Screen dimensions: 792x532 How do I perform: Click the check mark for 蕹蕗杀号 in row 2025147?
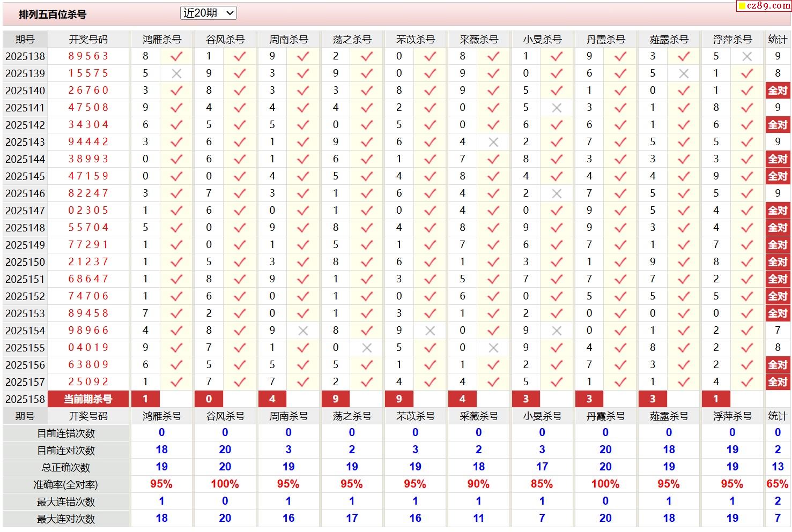point(684,210)
